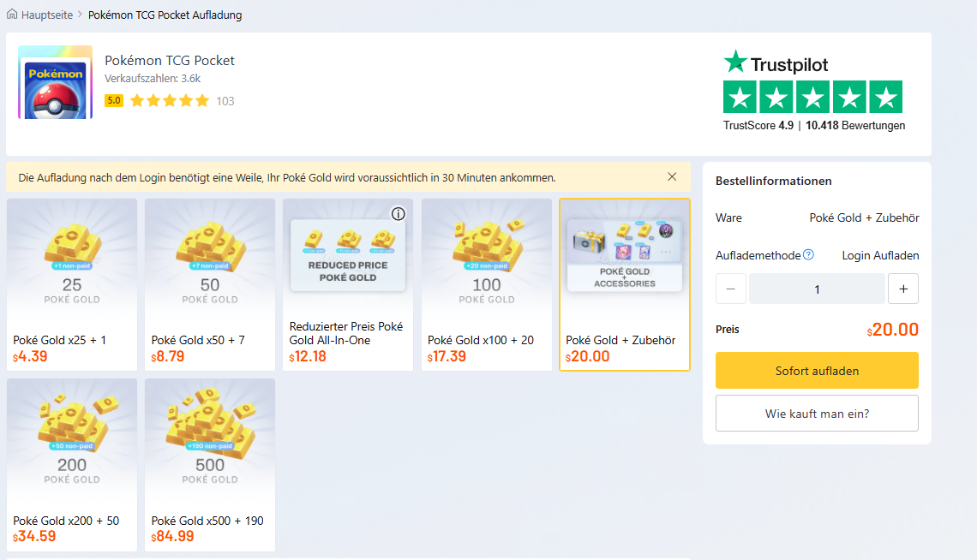This screenshot has height=560, width=977.
Task: Click the Bestellinformationen heading
Action: [773, 181]
